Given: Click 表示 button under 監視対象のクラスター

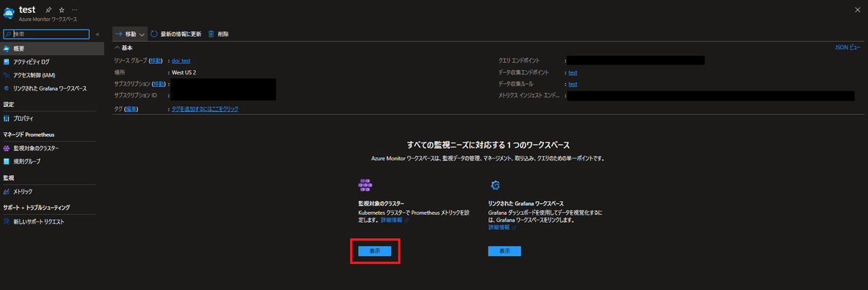Looking at the screenshot, I should [x=375, y=250].
